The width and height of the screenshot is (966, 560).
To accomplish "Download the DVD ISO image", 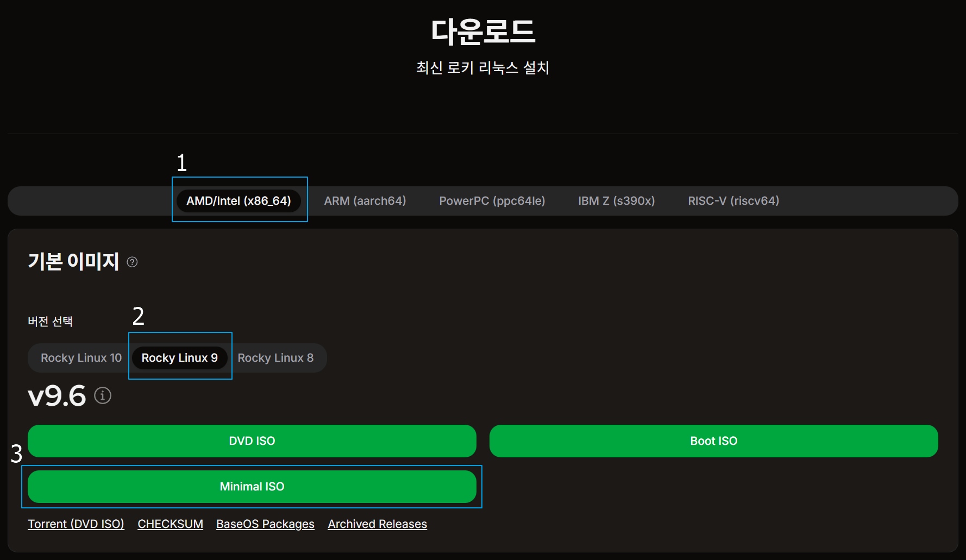I will [252, 441].
